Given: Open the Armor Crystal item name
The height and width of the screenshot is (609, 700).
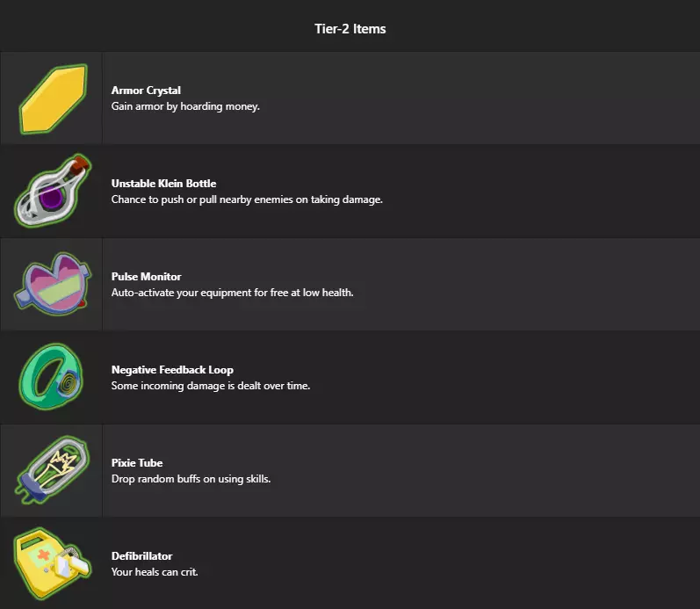Looking at the screenshot, I should [x=146, y=91].
